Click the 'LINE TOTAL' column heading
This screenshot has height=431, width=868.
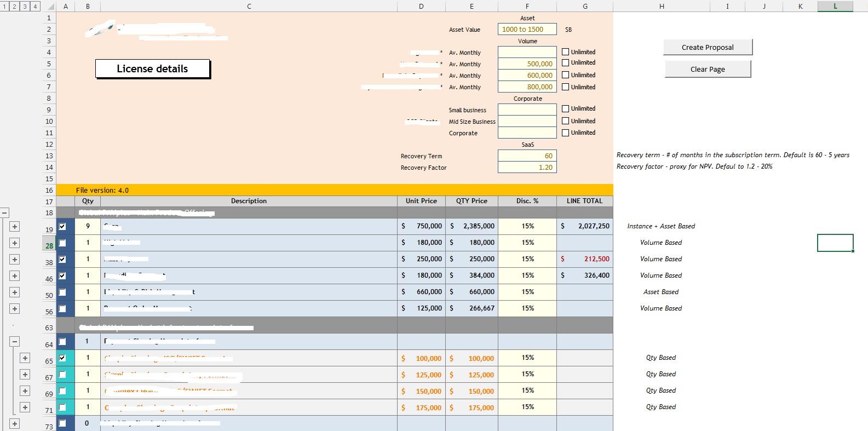tap(585, 201)
